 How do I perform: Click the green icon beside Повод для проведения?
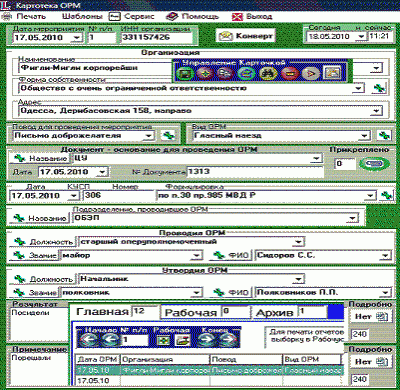(x=168, y=135)
